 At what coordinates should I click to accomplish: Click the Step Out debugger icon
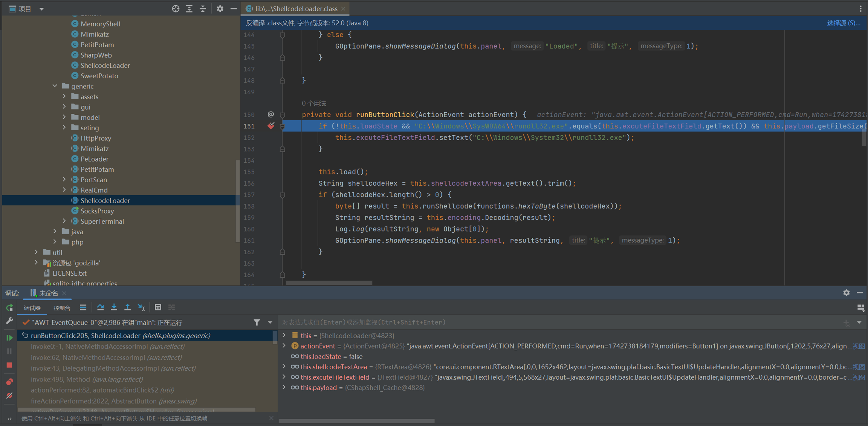click(x=127, y=307)
